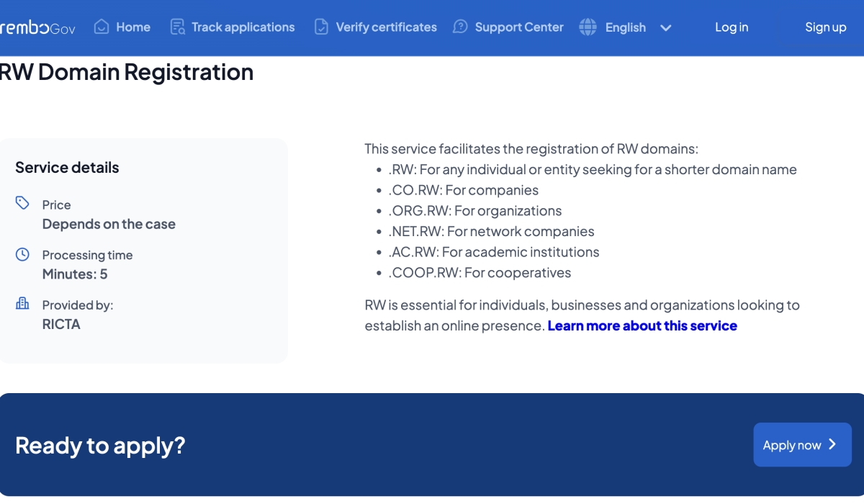
Task: Click the Home house icon
Action: [102, 27]
